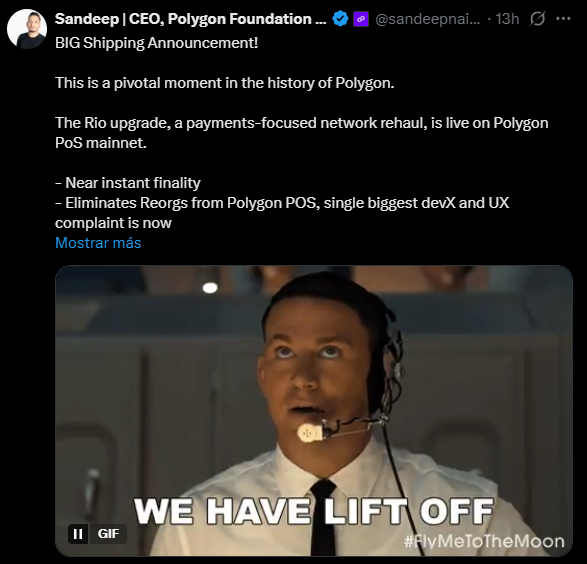Click the purple Polygon affiliation badge
Screen dimensions: 587x564
[x=361, y=19]
